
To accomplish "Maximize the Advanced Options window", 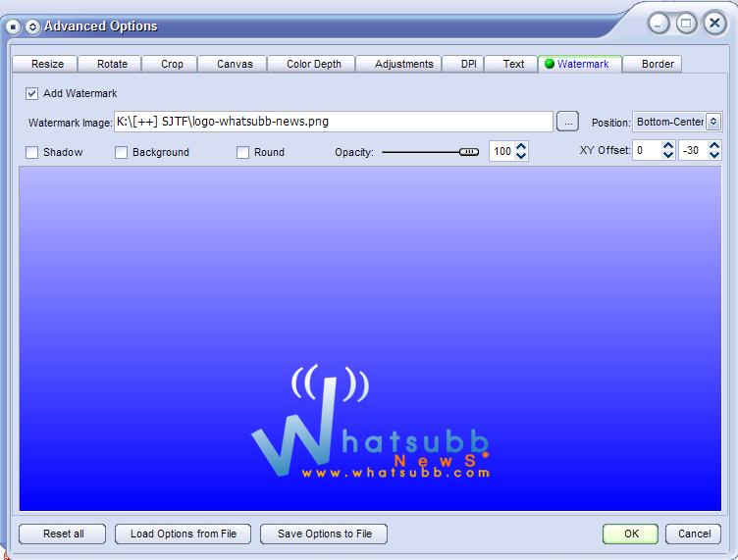I will click(x=686, y=23).
